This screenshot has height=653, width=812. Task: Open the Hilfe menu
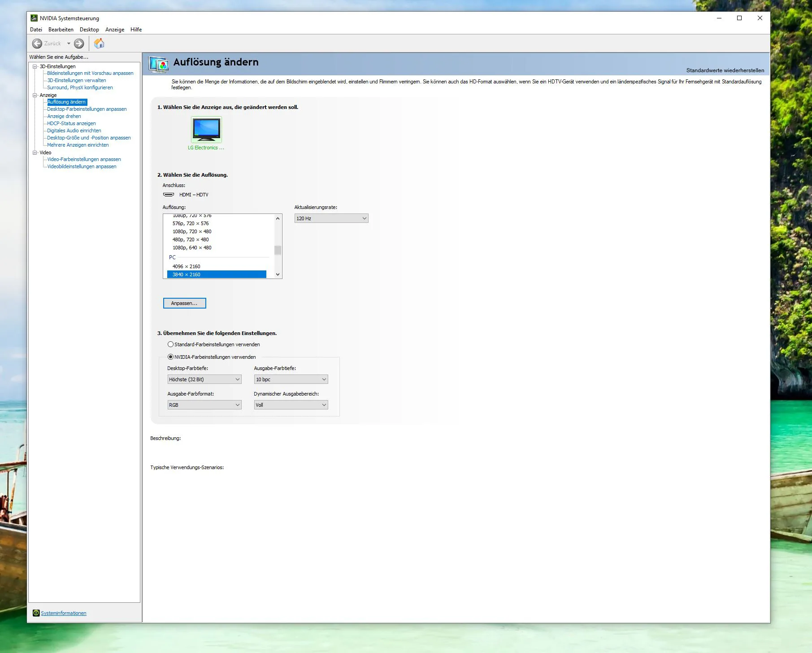click(x=136, y=30)
